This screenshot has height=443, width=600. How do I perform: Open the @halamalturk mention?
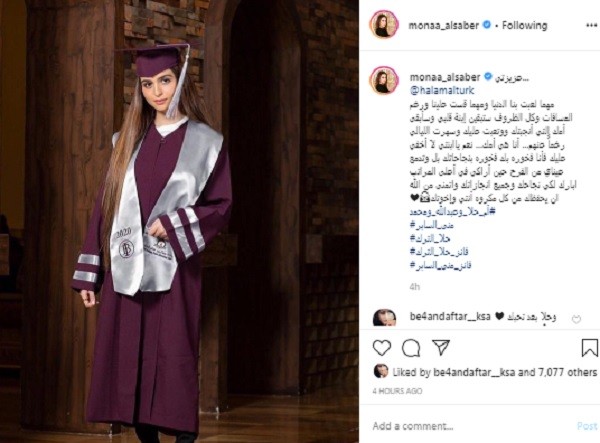442,91
